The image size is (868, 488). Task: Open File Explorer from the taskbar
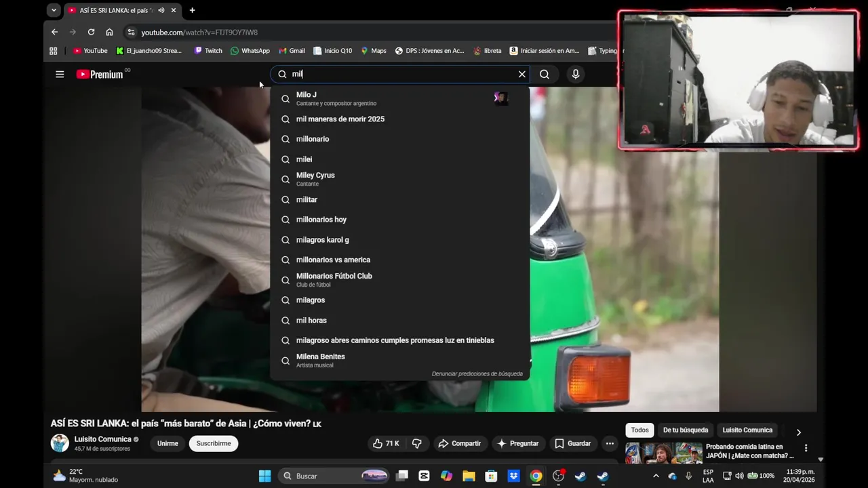tap(469, 476)
